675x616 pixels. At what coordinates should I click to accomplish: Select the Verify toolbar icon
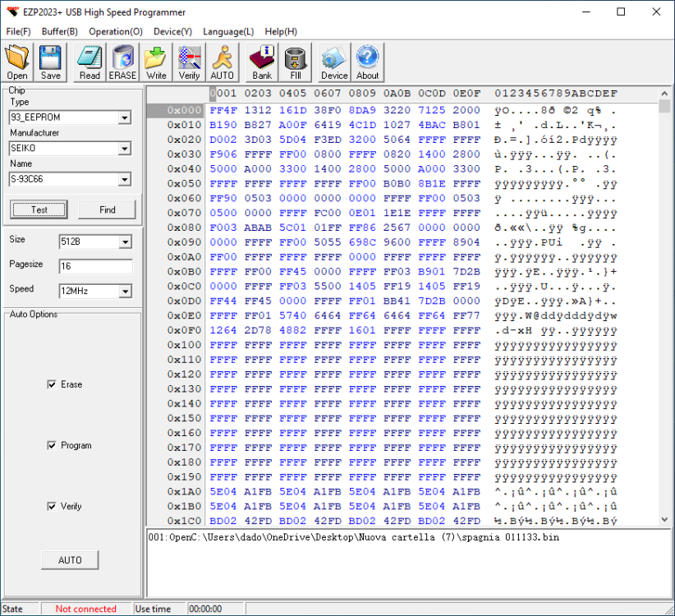pos(189,62)
